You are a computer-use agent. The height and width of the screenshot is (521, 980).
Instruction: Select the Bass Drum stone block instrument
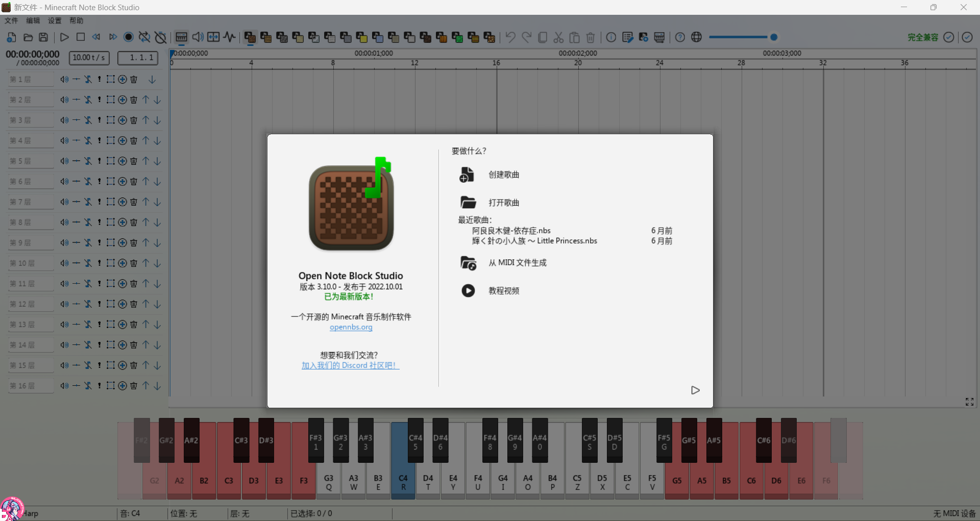coord(282,37)
